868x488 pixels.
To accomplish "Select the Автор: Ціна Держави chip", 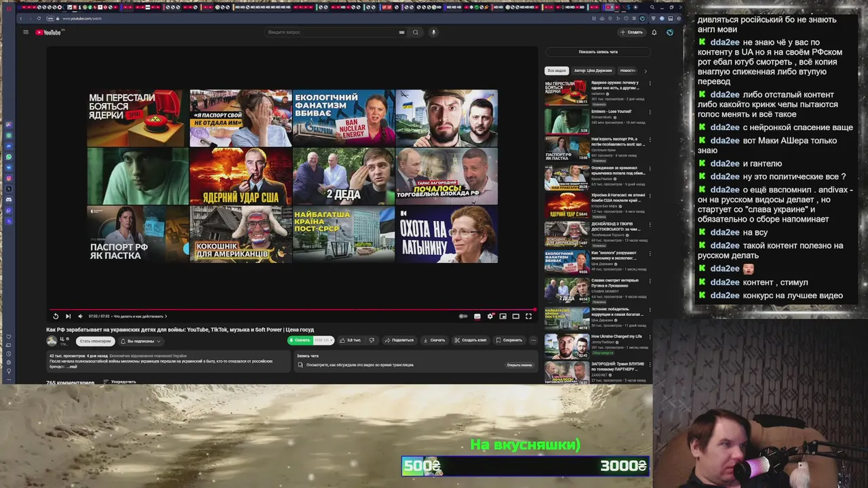I will 593,70.
